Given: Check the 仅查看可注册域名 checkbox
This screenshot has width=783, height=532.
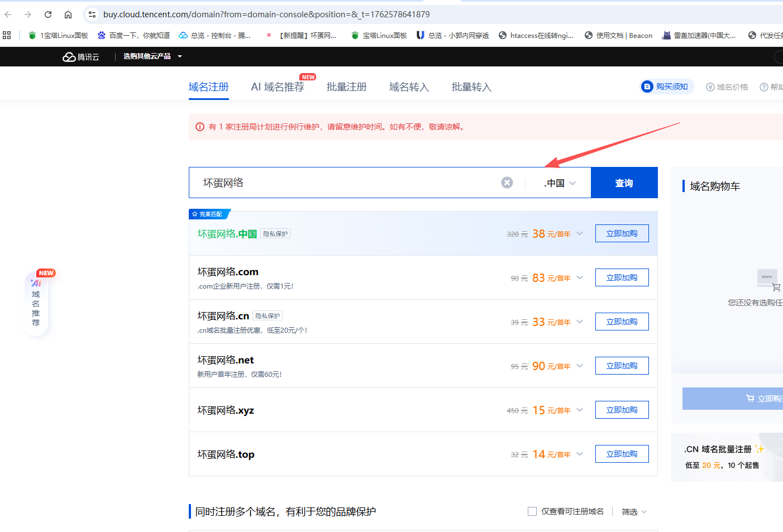Looking at the screenshot, I should (532, 511).
